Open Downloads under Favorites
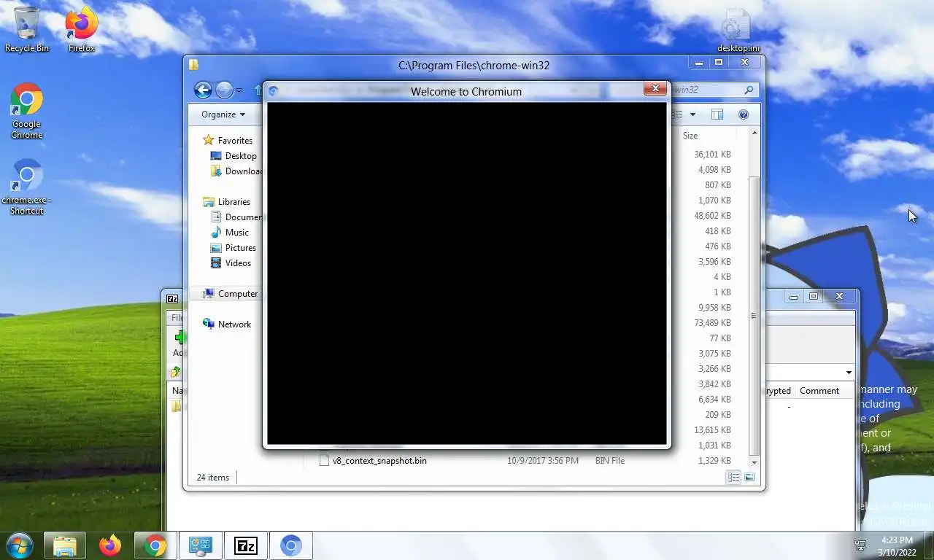 [236, 171]
